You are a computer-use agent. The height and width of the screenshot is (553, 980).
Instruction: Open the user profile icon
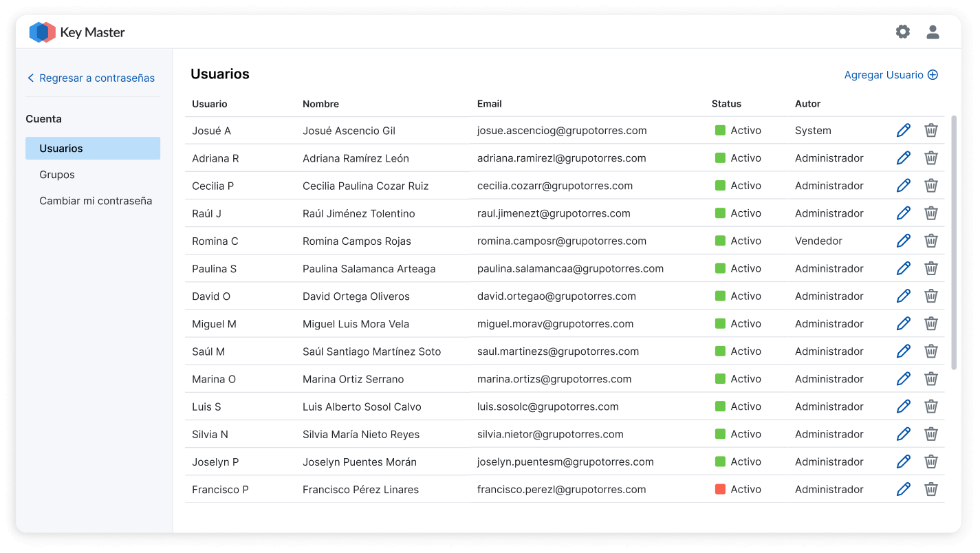pos(933,32)
